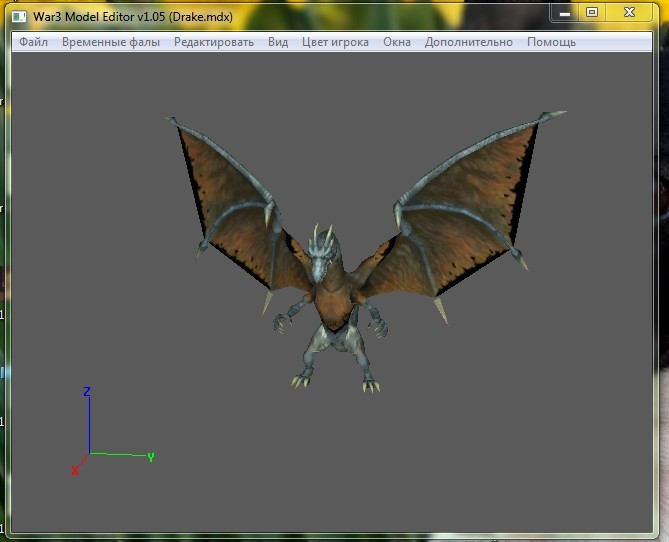
Task: Click the War3 Model Editor title bar icon
Action: point(19,16)
